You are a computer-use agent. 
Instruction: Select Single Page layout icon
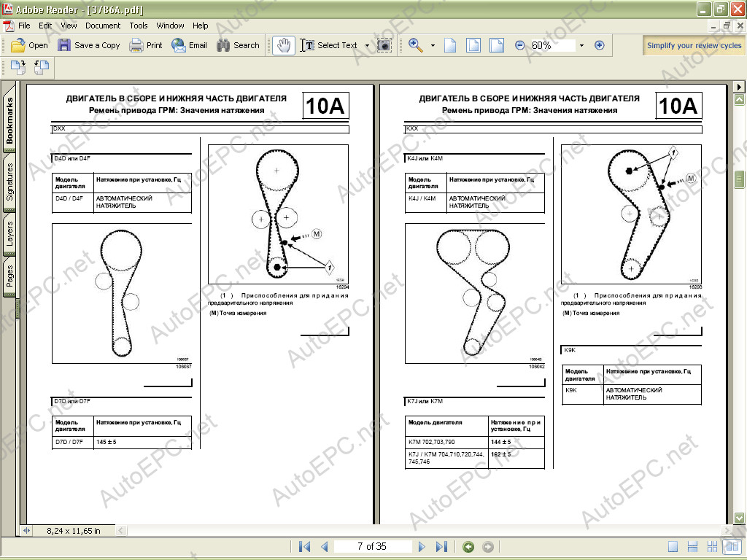coord(673,547)
